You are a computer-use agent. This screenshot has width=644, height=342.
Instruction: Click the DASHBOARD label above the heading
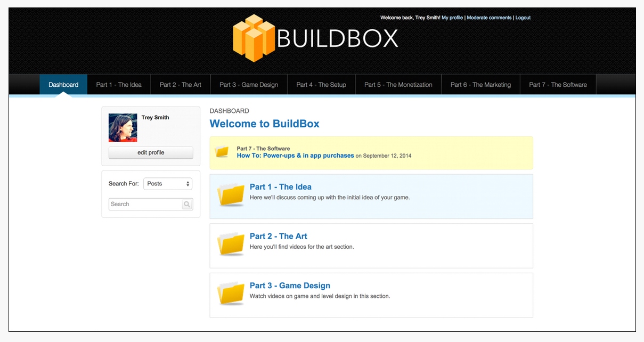coord(230,111)
